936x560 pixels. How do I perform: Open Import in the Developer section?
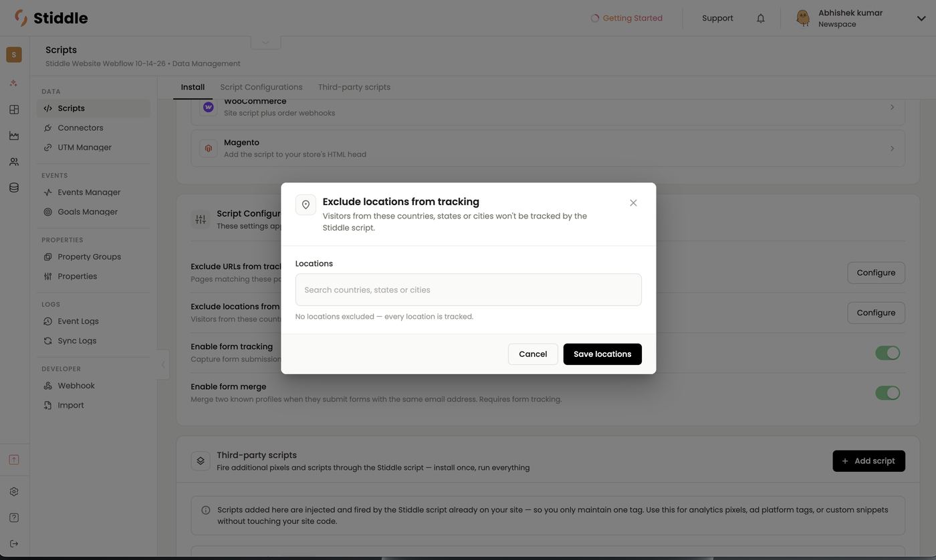[94, 405]
